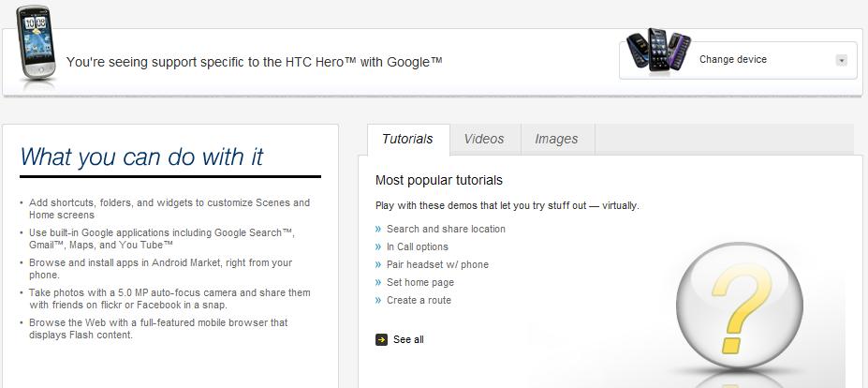Click the See all link
The height and width of the screenshot is (388, 868).
point(408,340)
